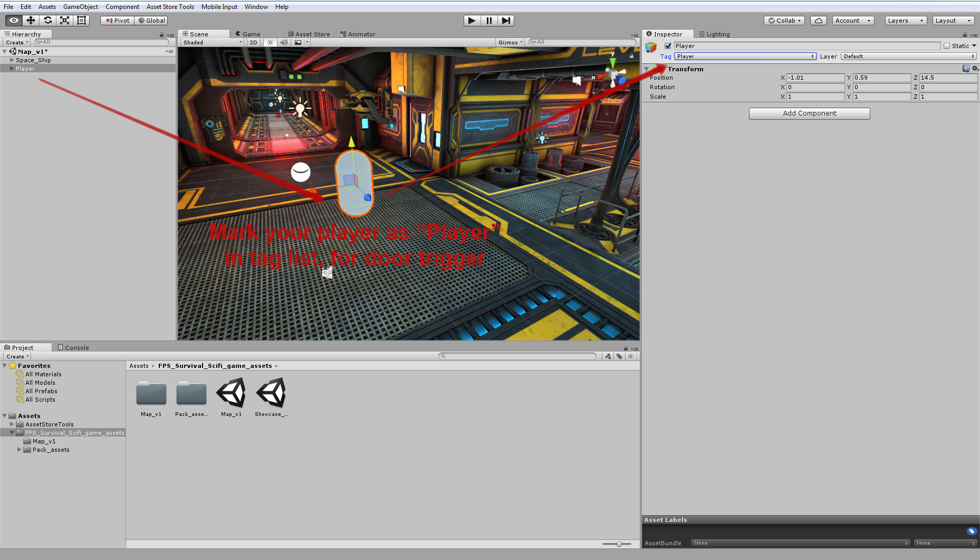This screenshot has height=560, width=980.
Task: Switch to the Animator tab
Action: pos(358,34)
